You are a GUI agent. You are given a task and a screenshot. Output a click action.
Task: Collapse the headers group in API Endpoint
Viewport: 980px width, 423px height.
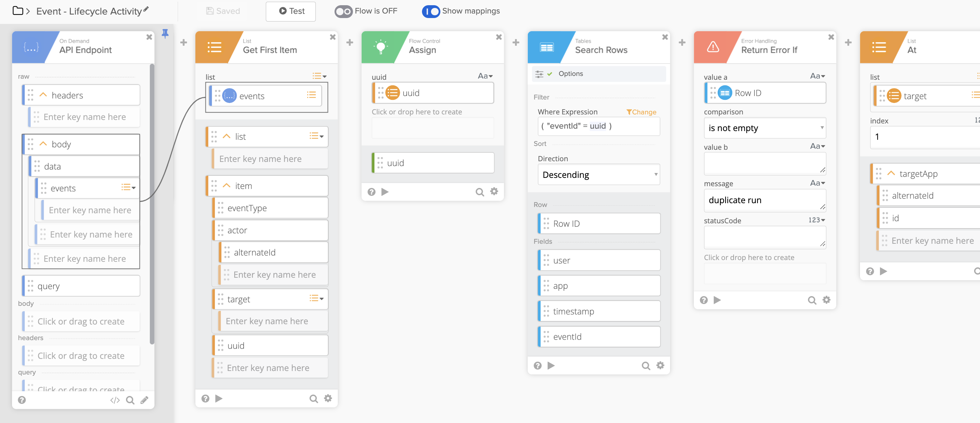(x=43, y=95)
